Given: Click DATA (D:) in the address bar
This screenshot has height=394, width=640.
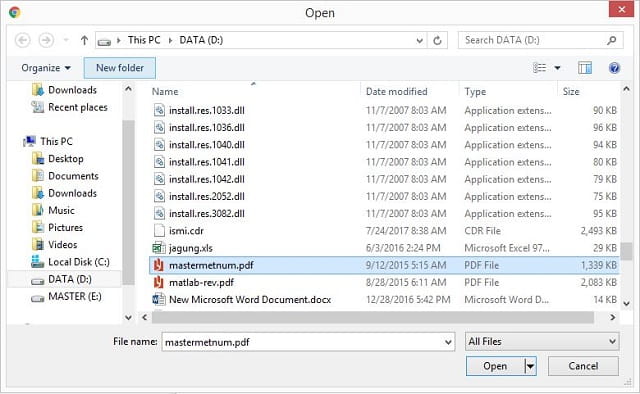Looking at the screenshot, I should tap(201, 40).
